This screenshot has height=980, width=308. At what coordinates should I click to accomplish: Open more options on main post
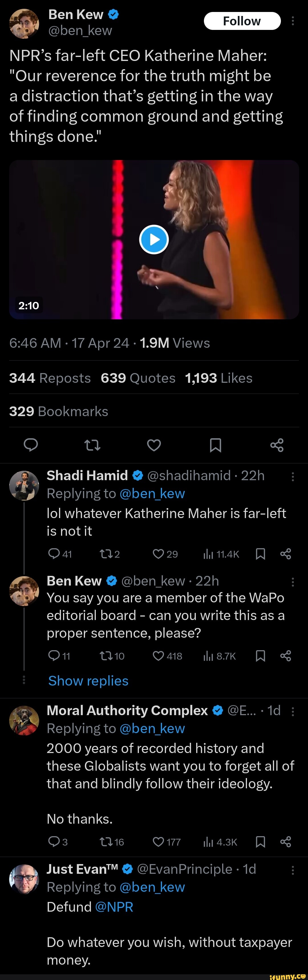tap(292, 21)
